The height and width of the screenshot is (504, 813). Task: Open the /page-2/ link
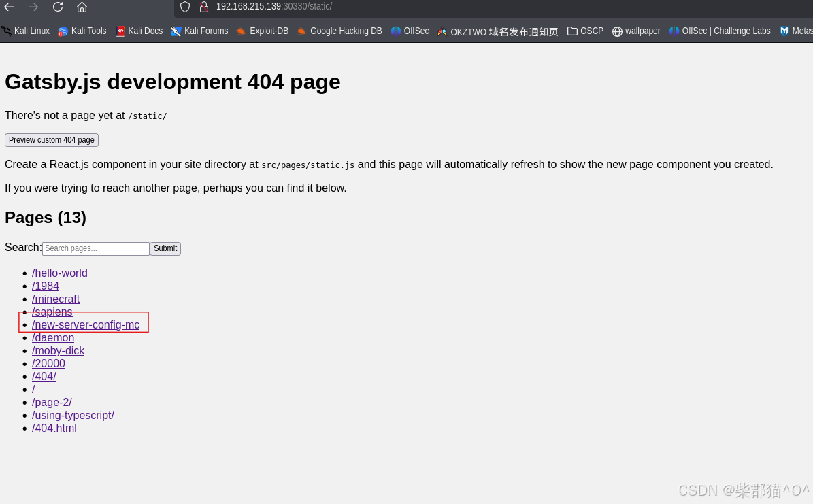point(52,403)
